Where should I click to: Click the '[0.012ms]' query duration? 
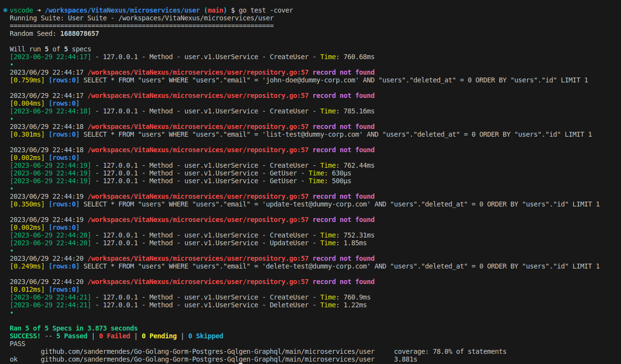click(27, 289)
